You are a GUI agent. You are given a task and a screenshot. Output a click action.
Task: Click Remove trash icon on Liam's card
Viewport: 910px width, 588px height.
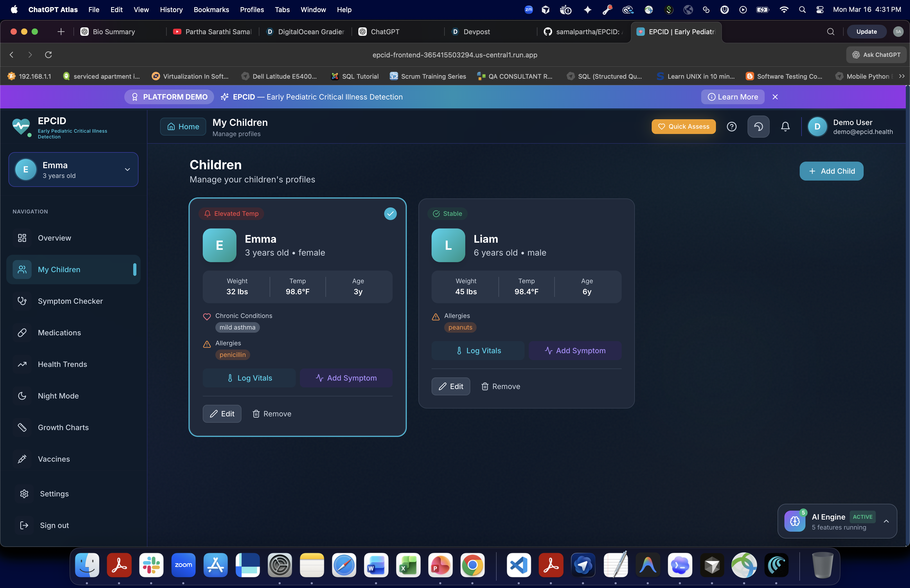pyautogui.click(x=484, y=386)
